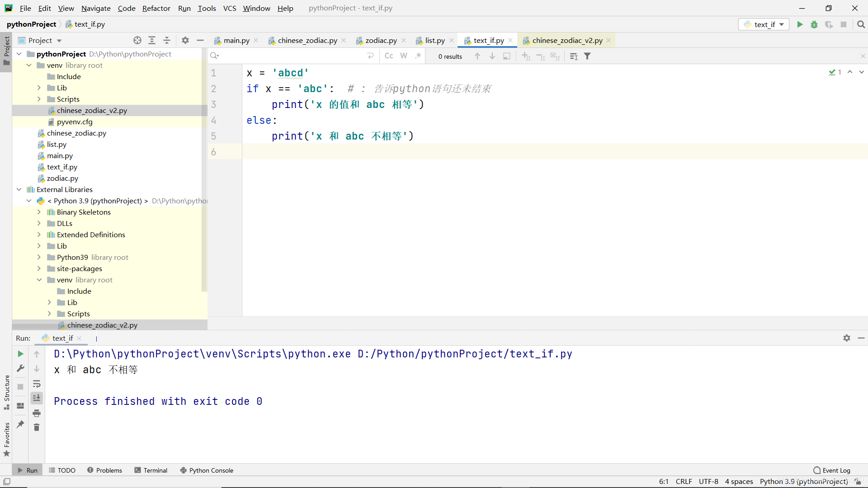Click UTF-8 encoding in status bar
The width and height of the screenshot is (868, 488).
(708, 482)
